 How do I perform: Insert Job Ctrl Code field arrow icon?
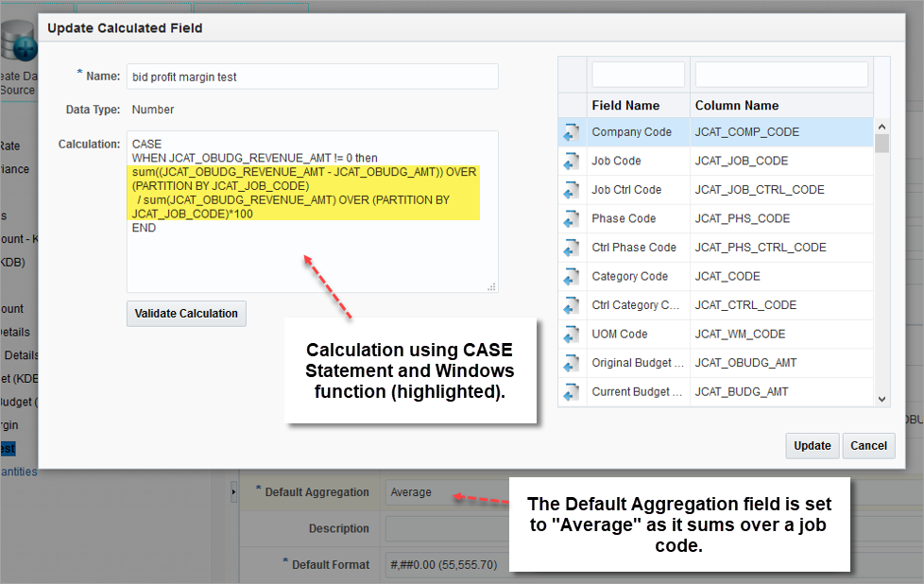tap(571, 190)
